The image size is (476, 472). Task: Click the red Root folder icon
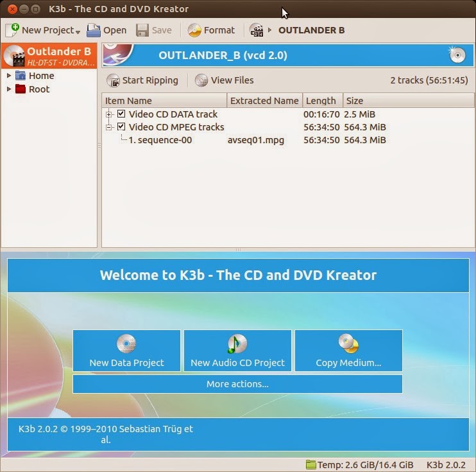[21, 89]
